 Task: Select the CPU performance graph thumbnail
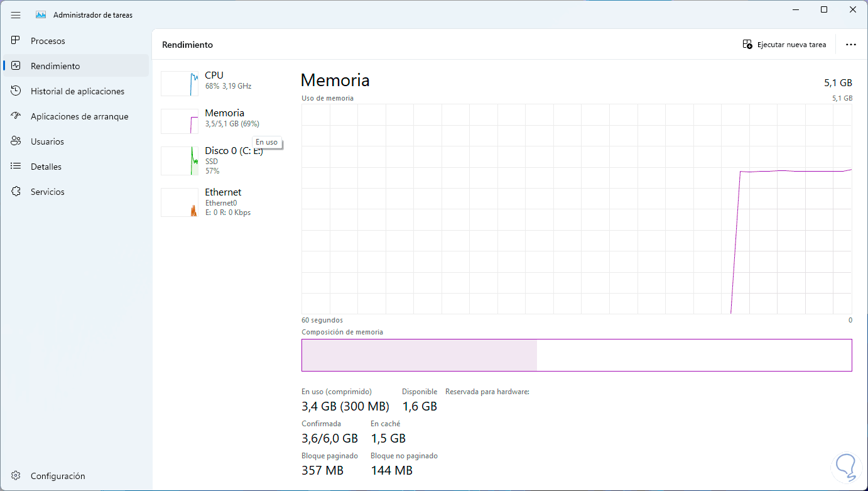(x=180, y=84)
